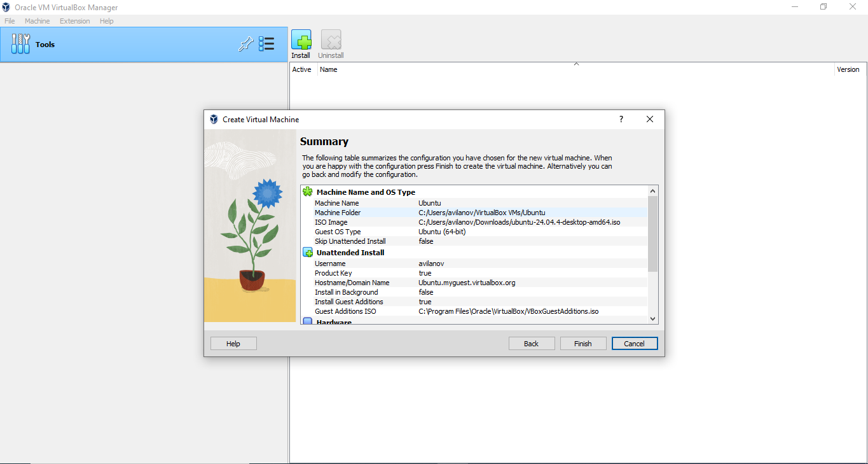This screenshot has height=464, width=868.
Task: Click the question mark help button in dialog
Action: (621, 119)
